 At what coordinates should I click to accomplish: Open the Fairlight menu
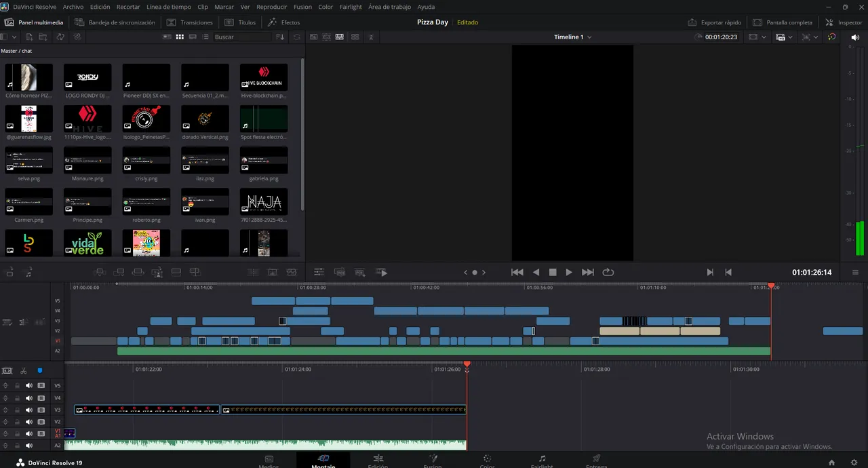351,7
